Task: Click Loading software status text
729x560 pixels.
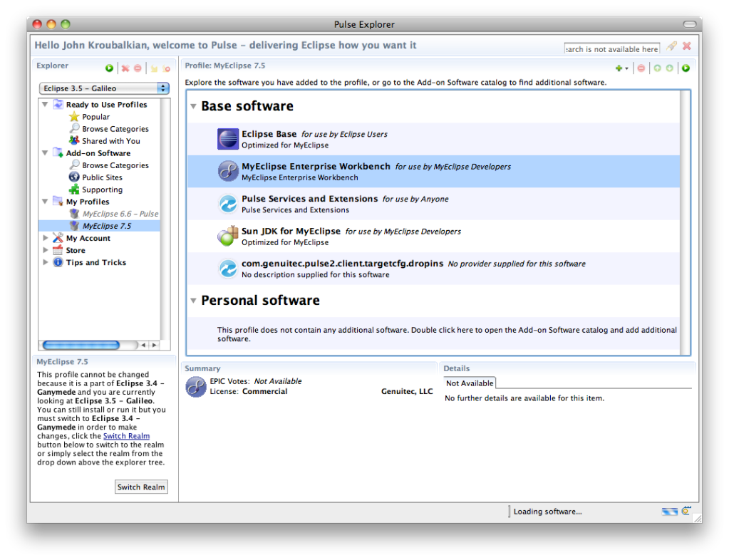Action: point(547,512)
